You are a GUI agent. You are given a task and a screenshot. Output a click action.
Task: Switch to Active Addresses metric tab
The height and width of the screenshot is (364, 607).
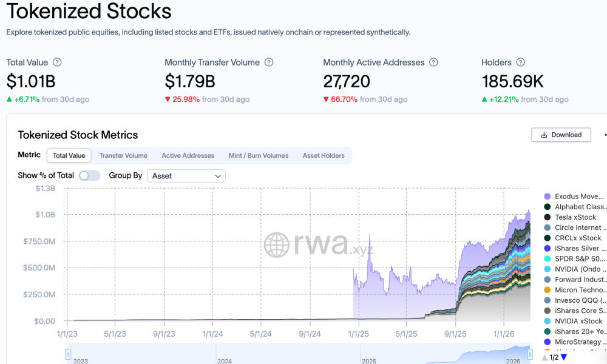(188, 156)
